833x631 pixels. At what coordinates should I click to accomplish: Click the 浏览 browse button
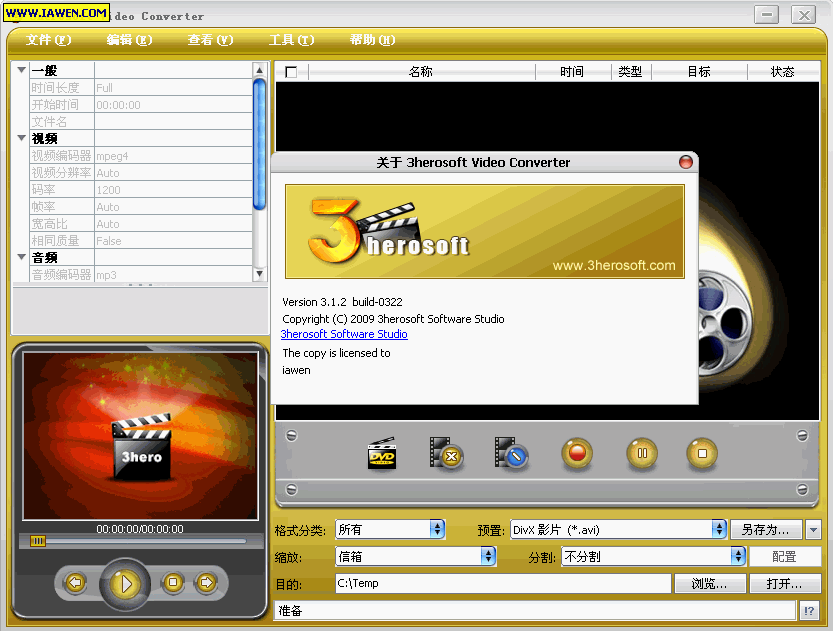(709, 584)
